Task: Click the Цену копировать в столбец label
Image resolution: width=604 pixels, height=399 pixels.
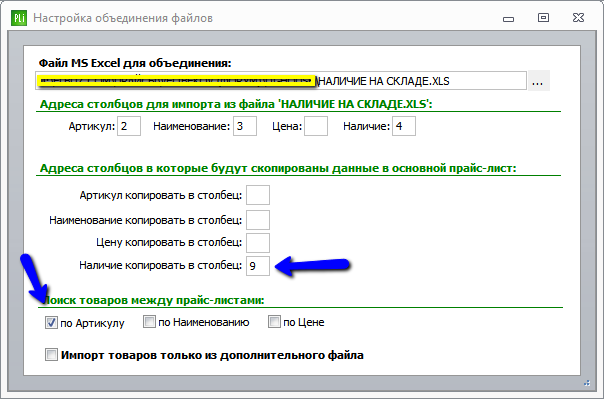Action: (169, 242)
